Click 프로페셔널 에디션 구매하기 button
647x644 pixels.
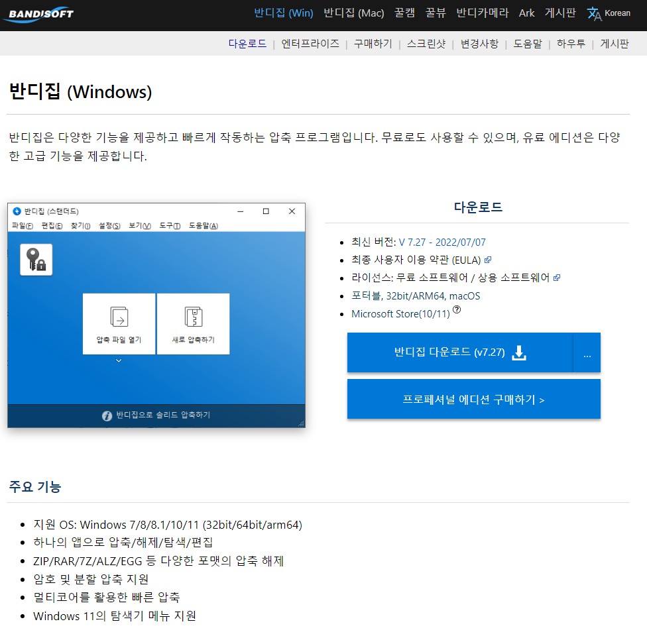(474, 400)
